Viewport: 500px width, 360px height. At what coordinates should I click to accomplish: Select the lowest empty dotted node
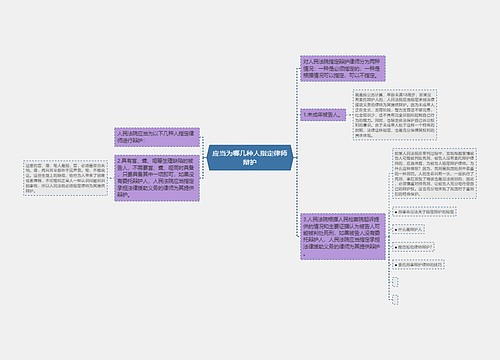click(395, 299)
